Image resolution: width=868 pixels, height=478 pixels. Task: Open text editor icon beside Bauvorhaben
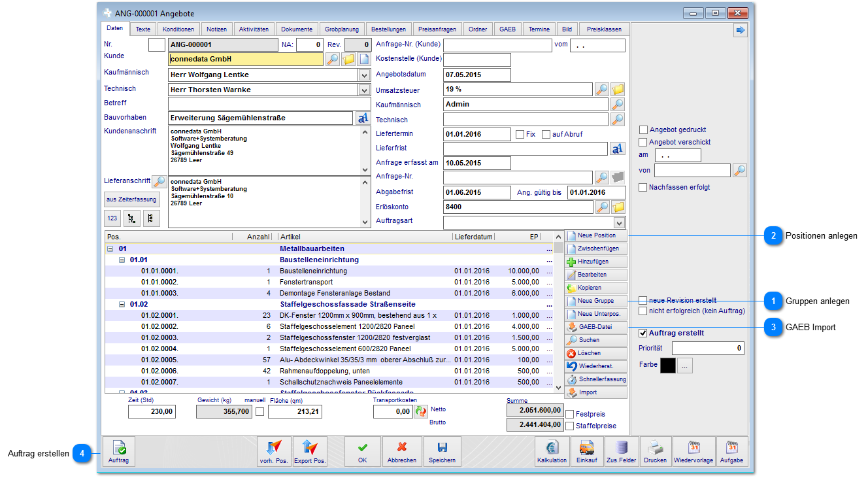(363, 118)
